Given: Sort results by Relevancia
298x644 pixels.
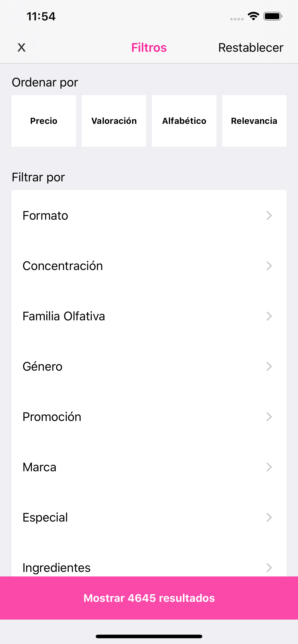Looking at the screenshot, I should coord(254,121).
